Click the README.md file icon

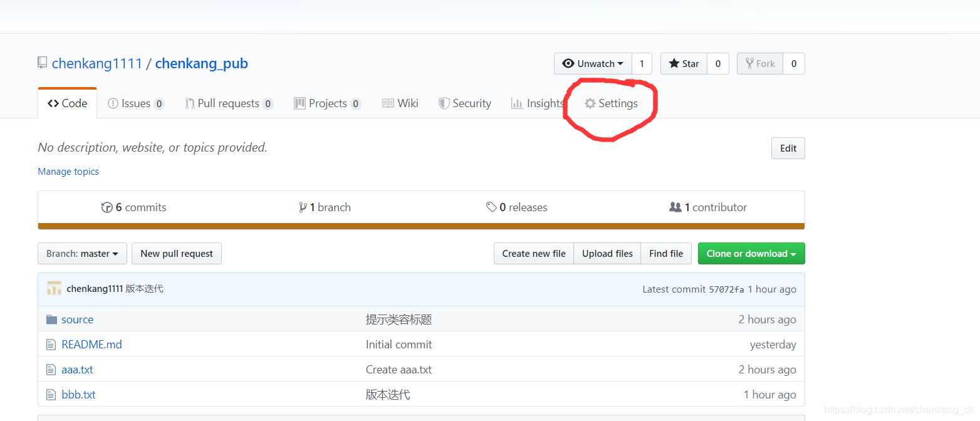coord(51,345)
